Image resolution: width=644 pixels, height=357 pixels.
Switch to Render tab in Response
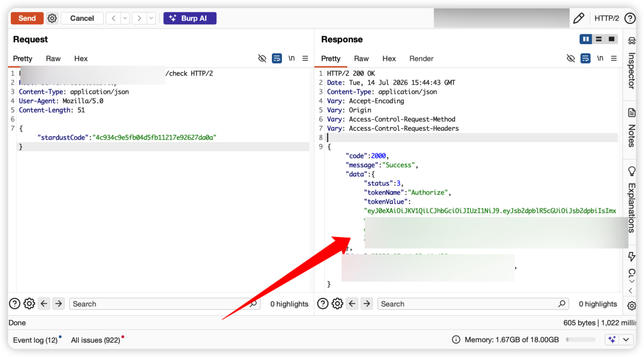pyautogui.click(x=421, y=59)
